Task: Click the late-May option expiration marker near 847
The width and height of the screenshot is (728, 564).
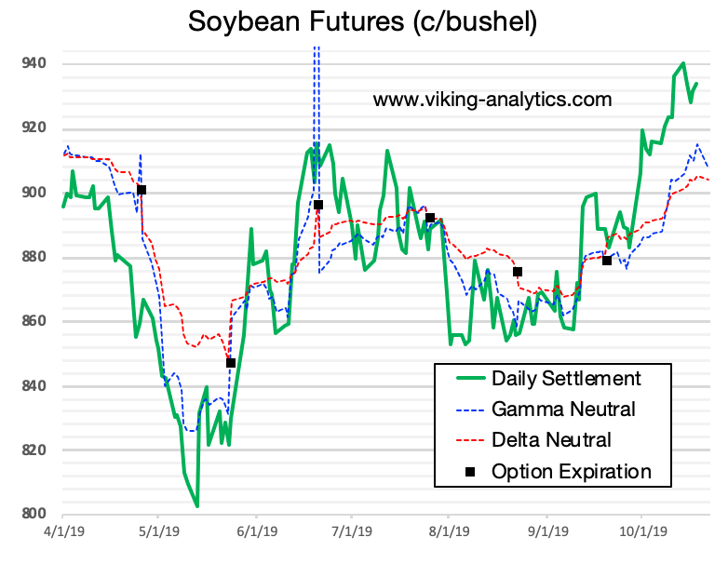Action: click(231, 363)
